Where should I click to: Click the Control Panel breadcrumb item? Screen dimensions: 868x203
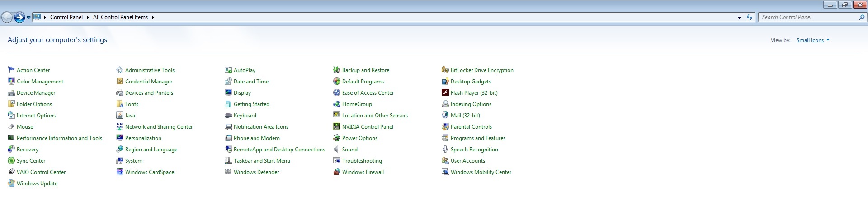pos(66,17)
